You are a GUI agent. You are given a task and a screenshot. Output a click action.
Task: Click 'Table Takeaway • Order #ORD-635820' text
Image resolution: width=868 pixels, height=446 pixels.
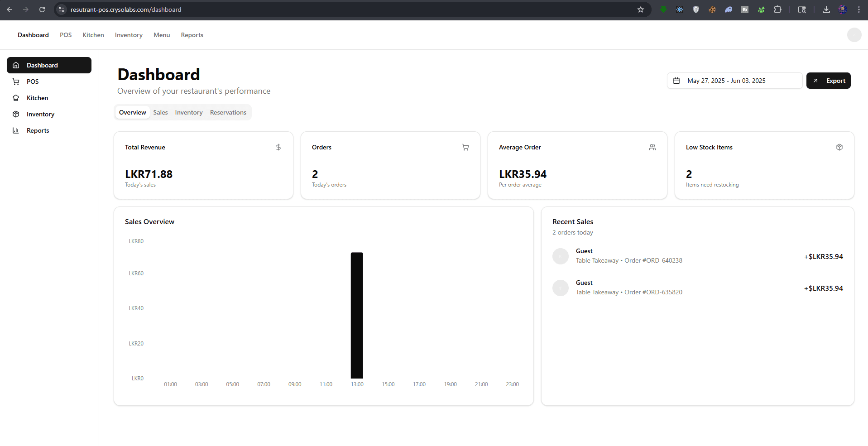(x=629, y=292)
